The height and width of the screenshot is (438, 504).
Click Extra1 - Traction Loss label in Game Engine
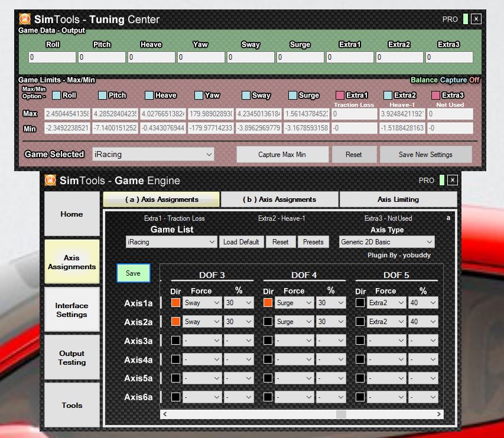[174, 218]
